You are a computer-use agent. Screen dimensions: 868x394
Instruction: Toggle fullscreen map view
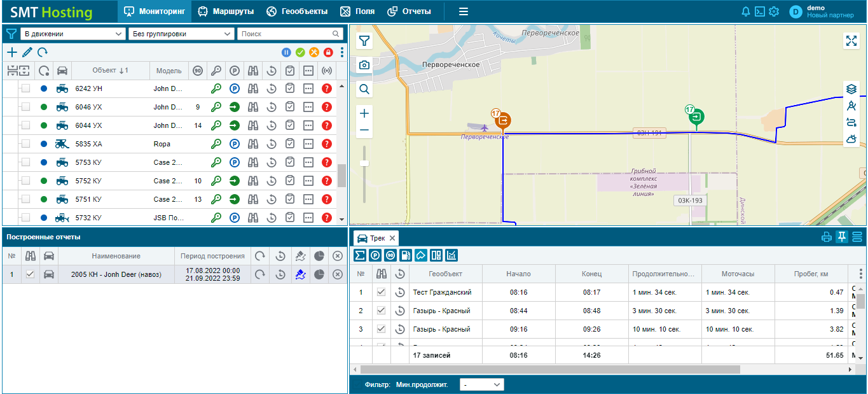click(x=851, y=41)
